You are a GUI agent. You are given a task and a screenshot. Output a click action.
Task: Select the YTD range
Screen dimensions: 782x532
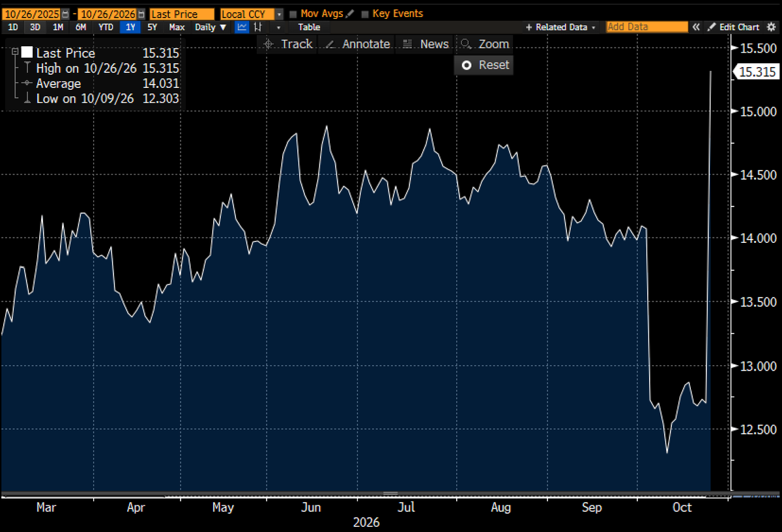pos(106,27)
